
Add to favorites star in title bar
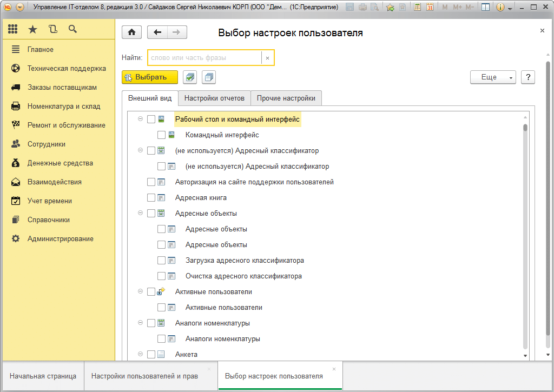coord(390,7)
